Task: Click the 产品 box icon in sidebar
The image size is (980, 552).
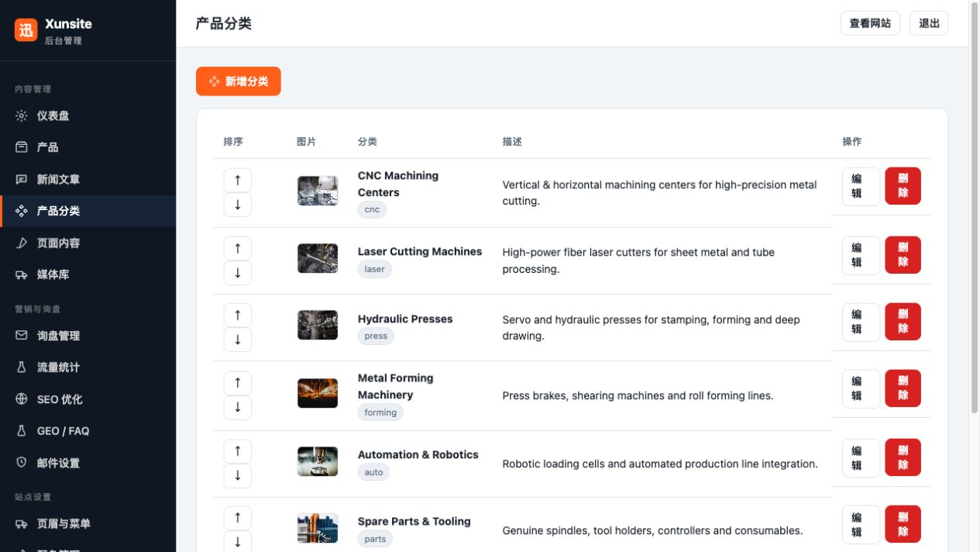Action: pos(22,147)
